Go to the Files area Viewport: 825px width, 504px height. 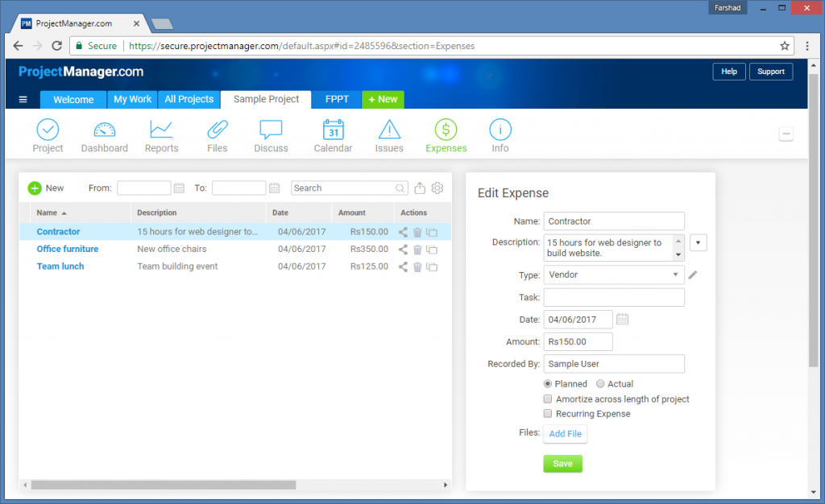tap(217, 134)
